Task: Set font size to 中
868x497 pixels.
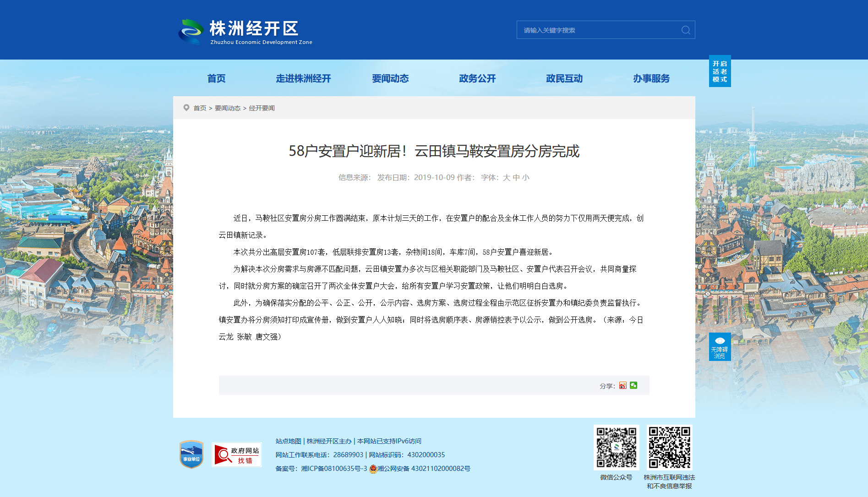Action: tap(516, 178)
